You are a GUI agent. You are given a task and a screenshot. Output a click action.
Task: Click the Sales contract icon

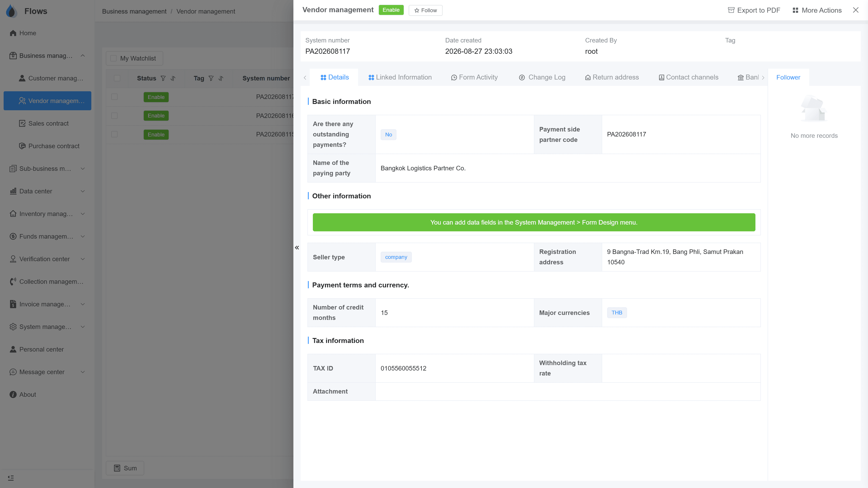pos(22,123)
